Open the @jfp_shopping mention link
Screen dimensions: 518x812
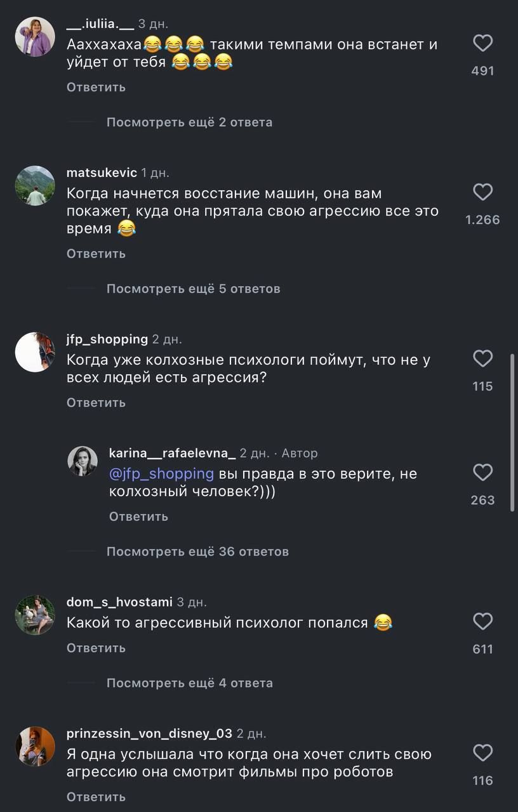pos(161,473)
